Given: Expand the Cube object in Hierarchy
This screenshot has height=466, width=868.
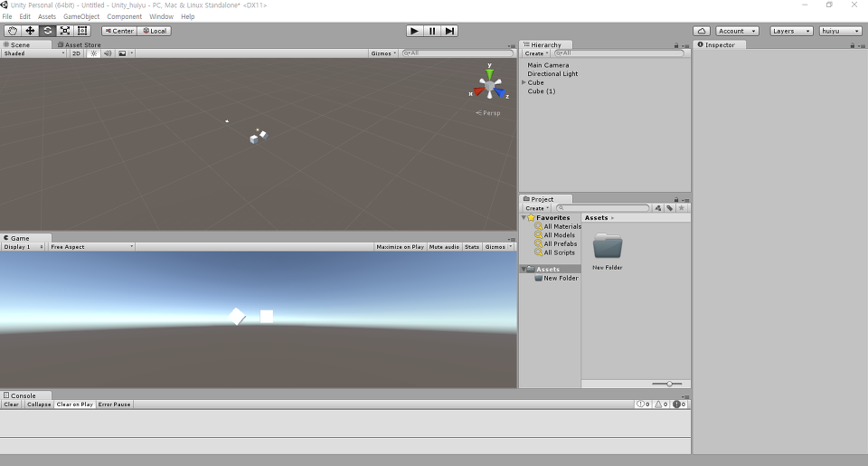Looking at the screenshot, I should click(x=524, y=82).
